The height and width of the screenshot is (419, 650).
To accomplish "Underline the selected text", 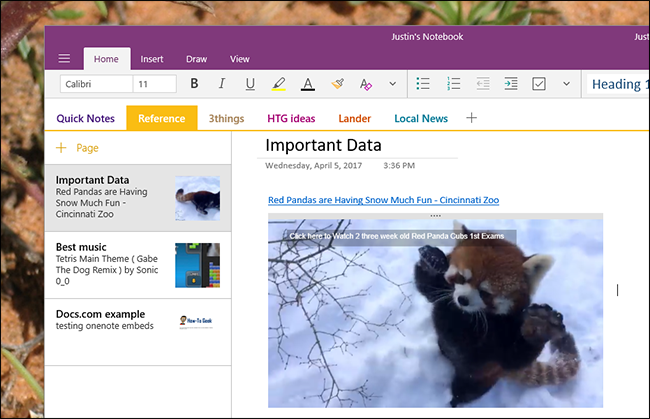I will pyautogui.click(x=250, y=84).
